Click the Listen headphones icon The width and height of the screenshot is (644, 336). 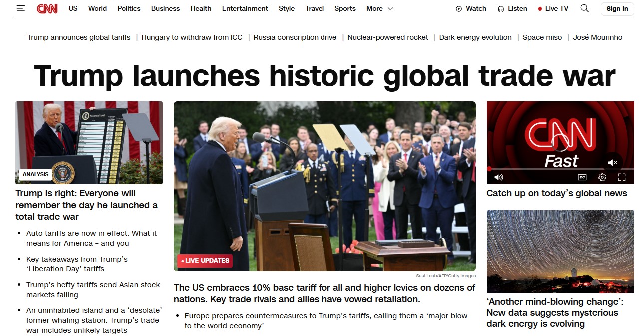501,9
